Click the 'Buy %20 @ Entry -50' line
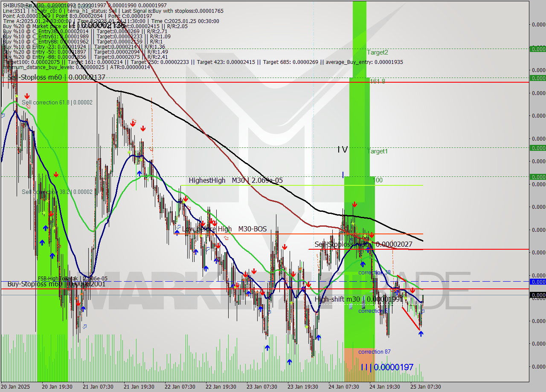Image resolution: width=546 pixels, height=392 pixels. pos(85,52)
